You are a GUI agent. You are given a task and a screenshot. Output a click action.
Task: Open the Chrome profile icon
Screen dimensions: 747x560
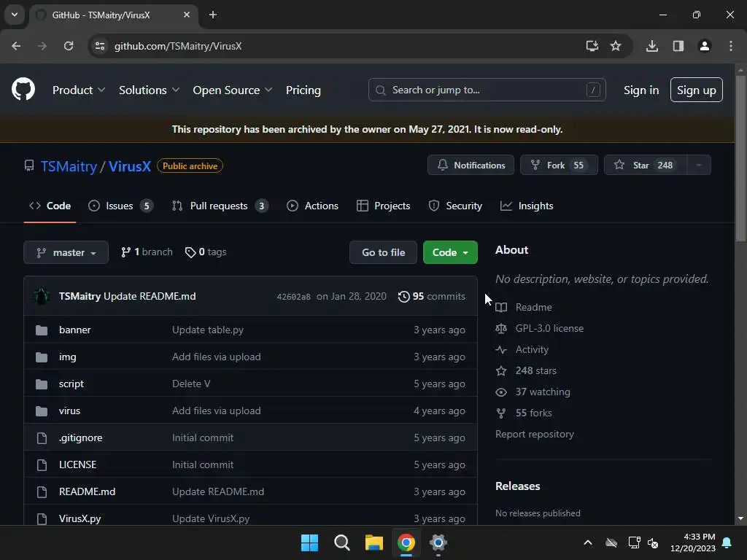tap(705, 46)
